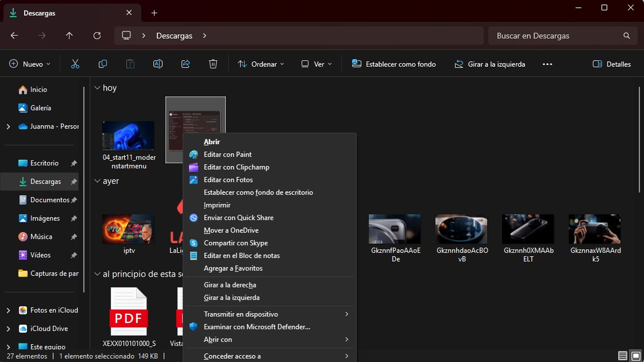Click the Quick Share icon in context menu
Image resolution: width=644 pixels, height=362 pixels.
(194, 218)
